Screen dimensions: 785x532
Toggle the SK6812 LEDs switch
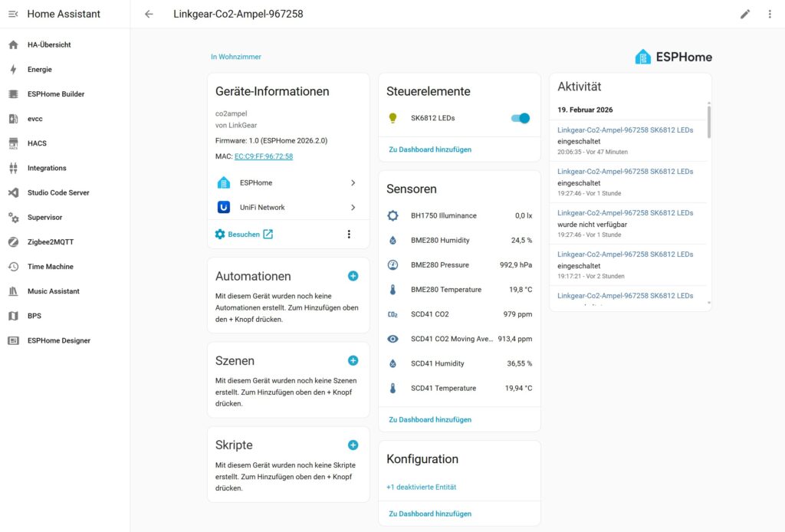tap(520, 118)
